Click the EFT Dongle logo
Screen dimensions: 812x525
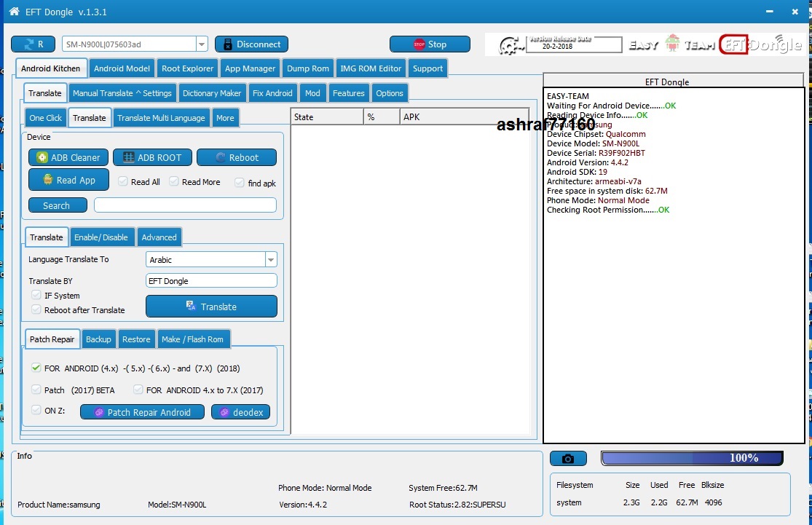point(761,45)
